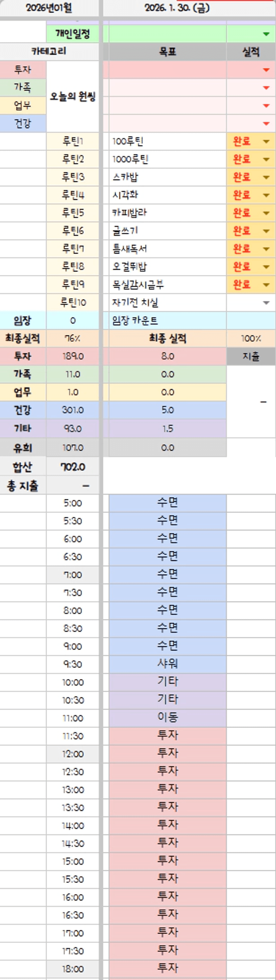This screenshot has height=980, width=276.
Task: Click the 9:30 샤워 schedule cell
Action: tap(168, 664)
